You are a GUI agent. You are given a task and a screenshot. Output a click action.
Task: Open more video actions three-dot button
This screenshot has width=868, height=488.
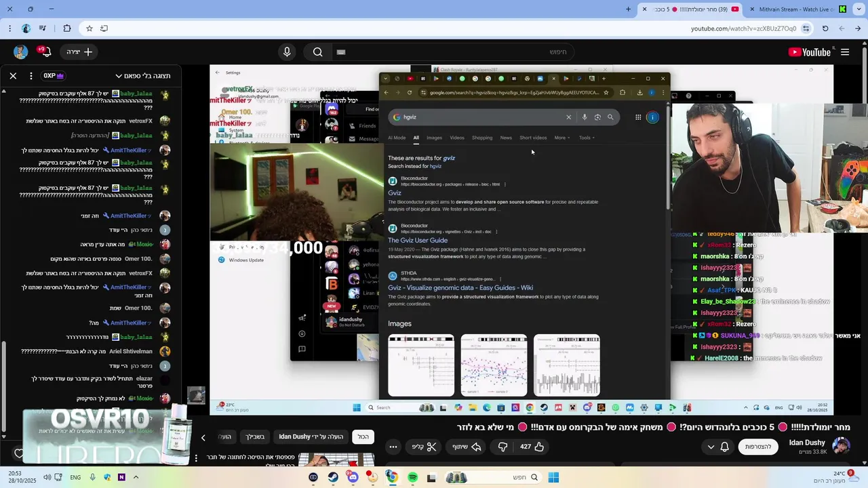pos(393,447)
